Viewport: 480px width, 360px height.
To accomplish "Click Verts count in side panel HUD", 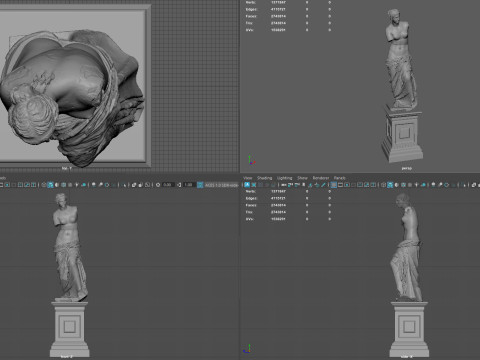I will [x=278, y=191].
